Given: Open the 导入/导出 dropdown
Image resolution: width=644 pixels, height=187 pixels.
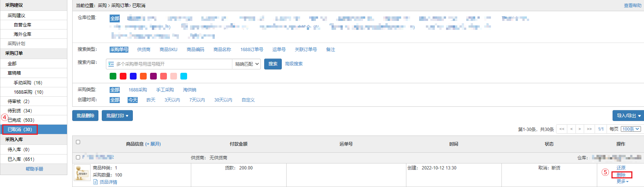Looking at the screenshot, I should pos(628,116).
